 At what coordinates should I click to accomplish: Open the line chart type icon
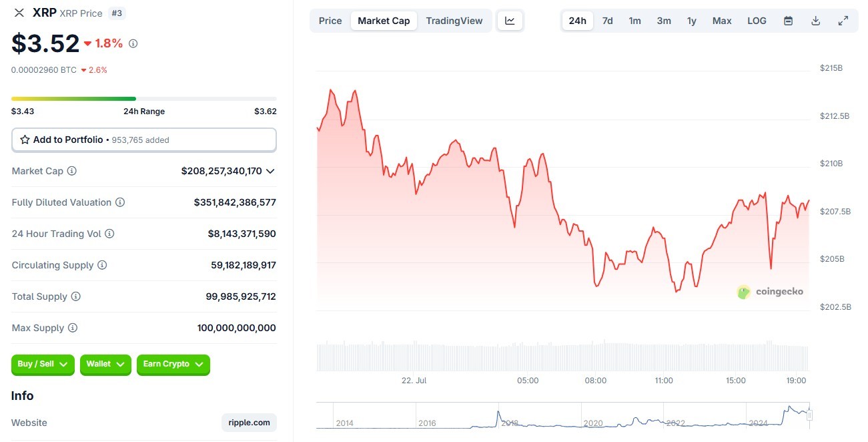(x=510, y=21)
